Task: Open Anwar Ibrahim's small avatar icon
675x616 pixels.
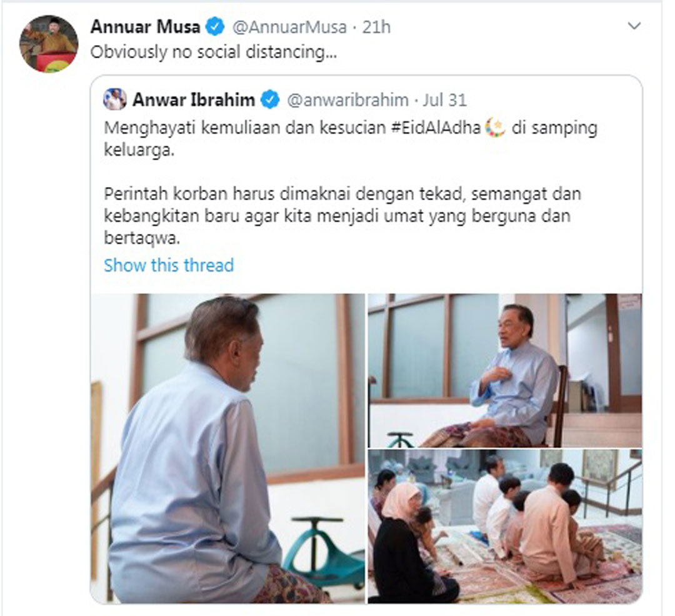Action: pos(114,99)
